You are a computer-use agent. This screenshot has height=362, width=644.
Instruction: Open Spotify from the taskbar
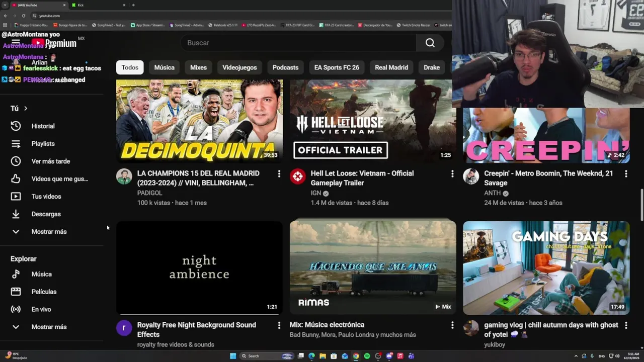(x=367, y=356)
